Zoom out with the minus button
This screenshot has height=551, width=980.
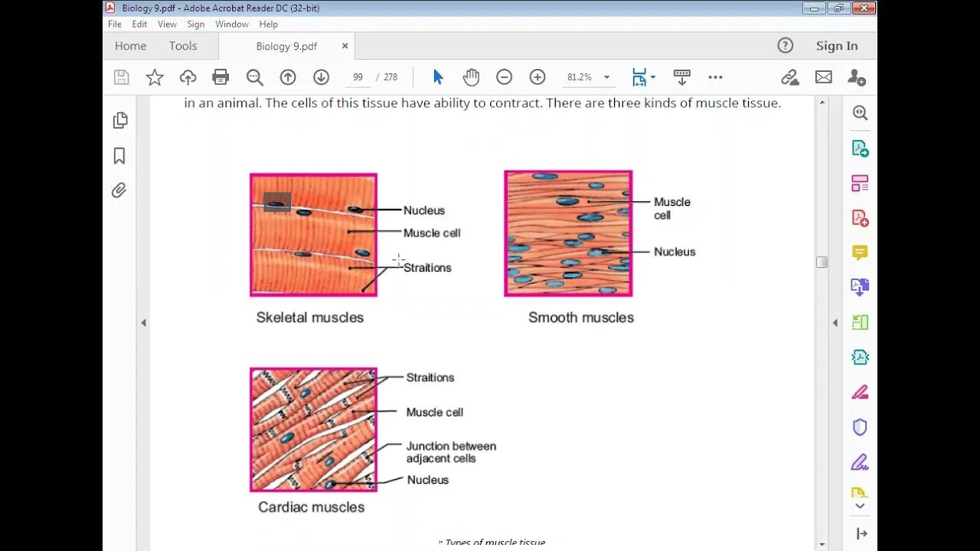click(504, 77)
